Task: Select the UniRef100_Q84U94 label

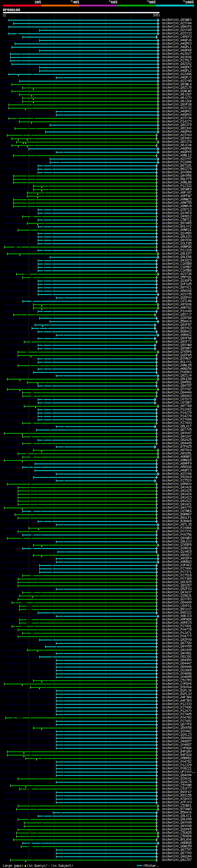Action: click(177, 775)
